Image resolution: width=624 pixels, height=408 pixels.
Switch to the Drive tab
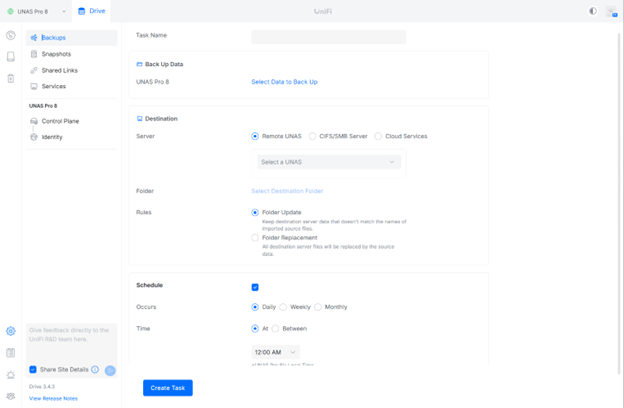[92, 11]
